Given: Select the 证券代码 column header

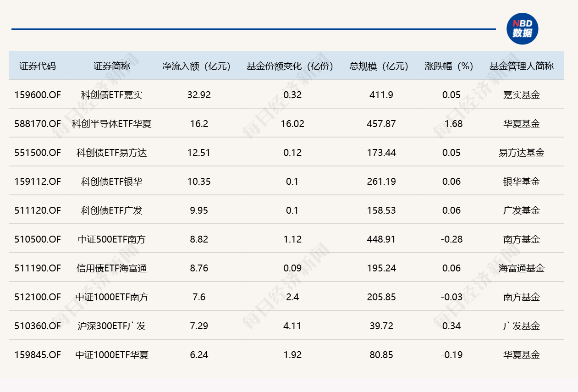Looking at the screenshot, I should (38, 66).
